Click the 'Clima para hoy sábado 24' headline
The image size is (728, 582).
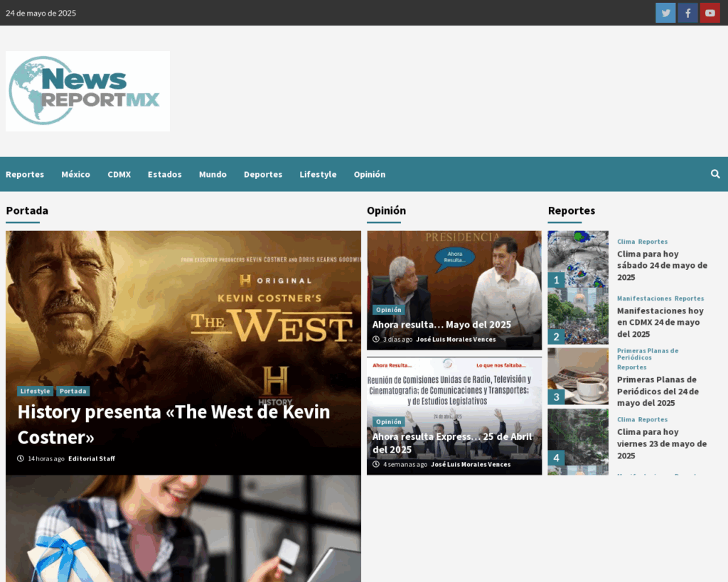tap(662, 265)
